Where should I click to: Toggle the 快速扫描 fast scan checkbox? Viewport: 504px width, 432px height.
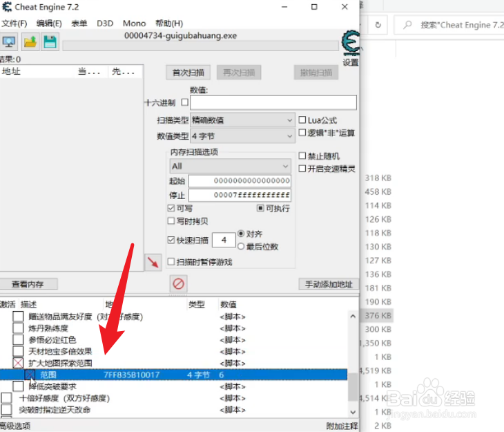pos(171,240)
